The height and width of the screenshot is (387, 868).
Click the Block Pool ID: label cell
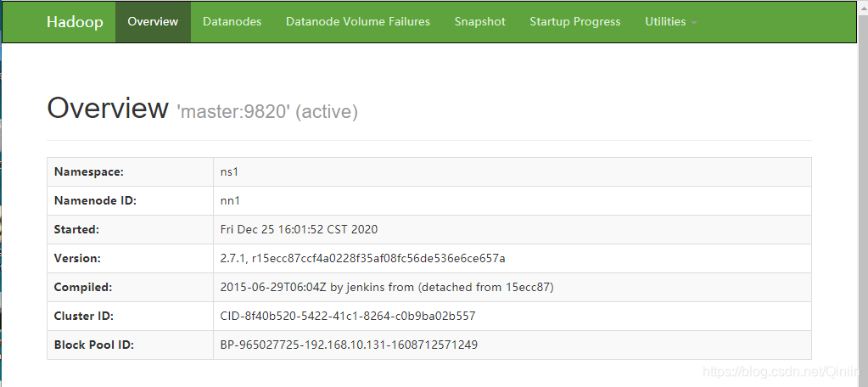coord(130,345)
